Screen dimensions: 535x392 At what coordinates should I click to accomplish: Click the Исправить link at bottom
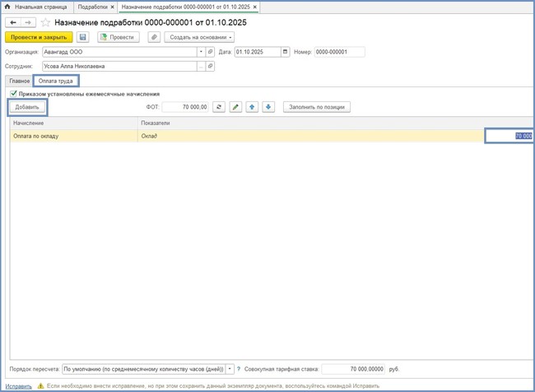19,385
